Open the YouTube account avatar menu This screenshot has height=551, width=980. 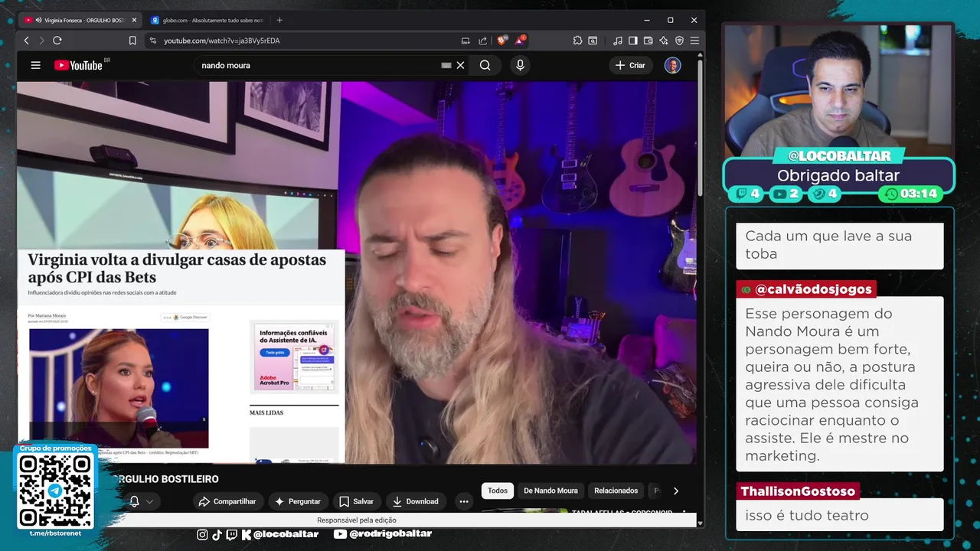click(x=672, y=65)
